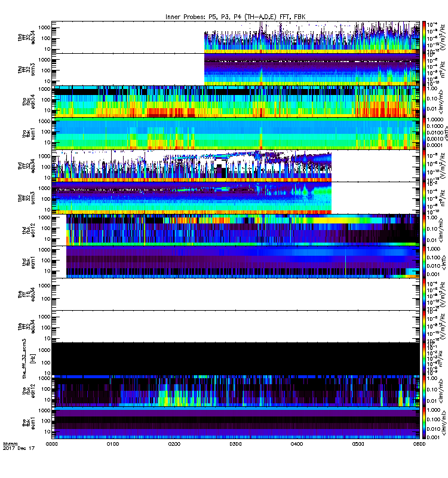Click the '2017 Dec 17' date label
The width and height of the screenshot is (448, 478).
[x=19, y=449]
